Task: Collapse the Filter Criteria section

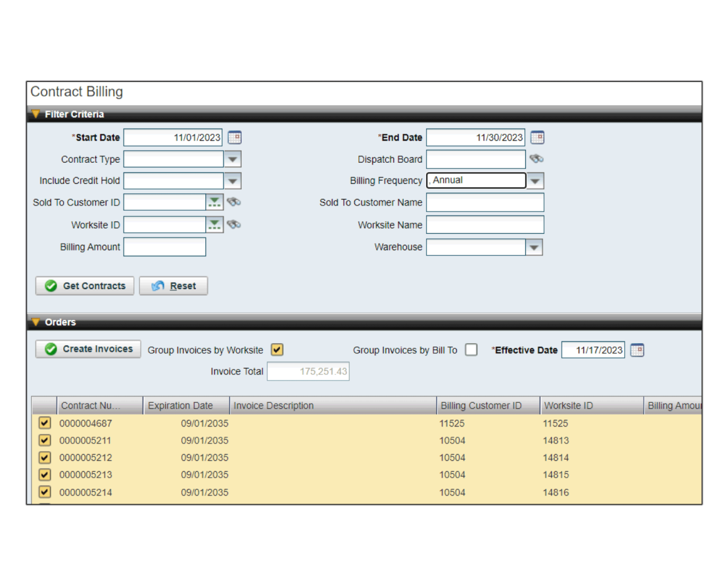Action: 36,114
